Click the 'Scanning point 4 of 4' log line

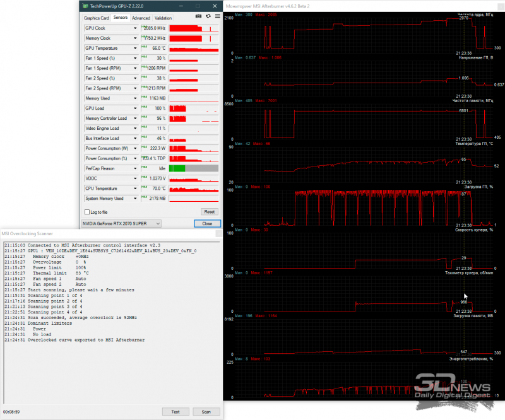pyautogui.click(x=44, y=312)
